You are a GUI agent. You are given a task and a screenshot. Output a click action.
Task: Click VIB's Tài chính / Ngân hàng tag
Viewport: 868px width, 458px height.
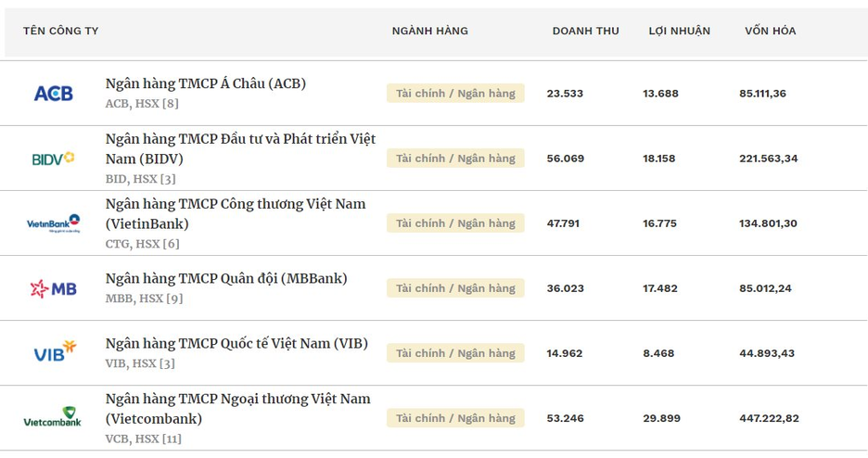455,353
